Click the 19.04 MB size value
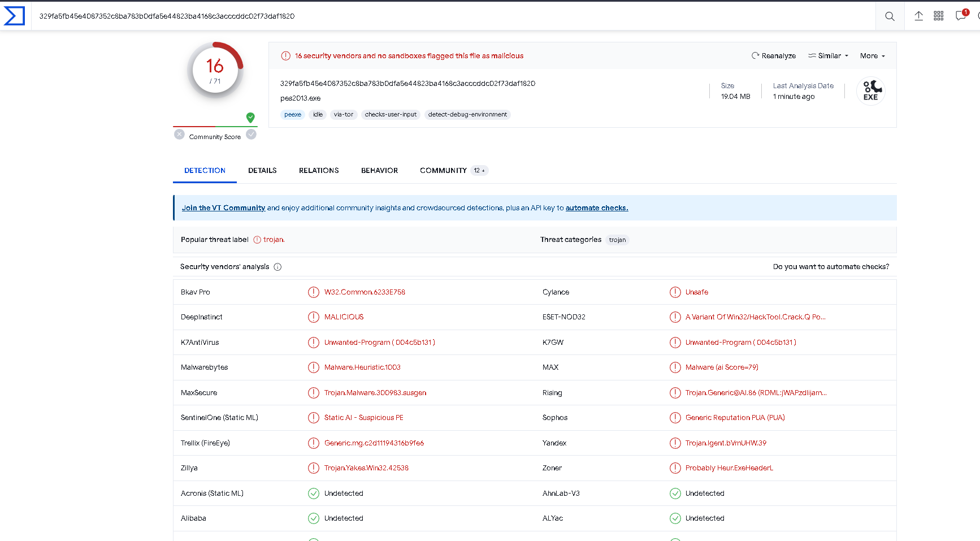 735,97
